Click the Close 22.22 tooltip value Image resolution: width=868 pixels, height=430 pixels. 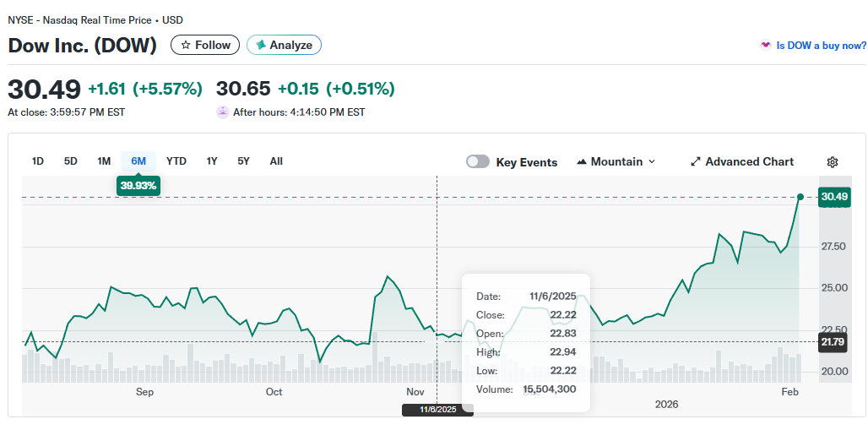(563, 315)
